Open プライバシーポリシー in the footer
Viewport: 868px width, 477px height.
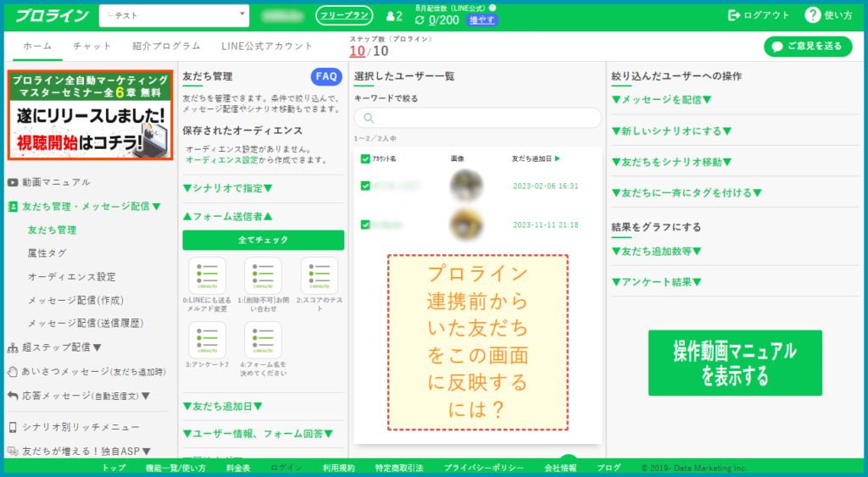pos(484,469)
